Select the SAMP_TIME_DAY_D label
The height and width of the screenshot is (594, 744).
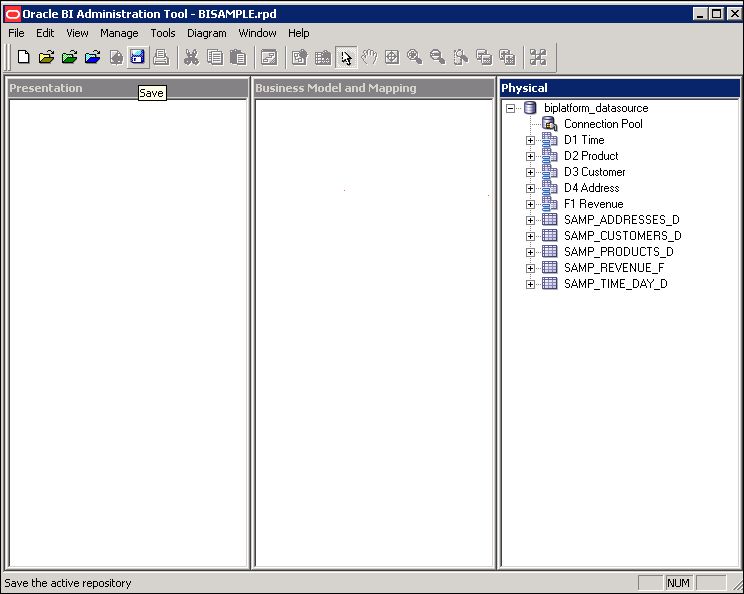(x=615, y=284)
